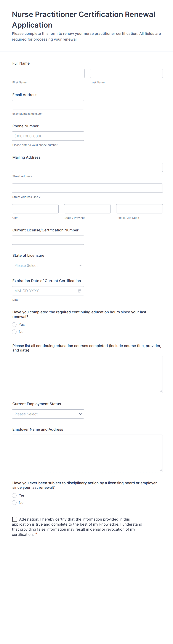Click the Employer Name and Address text area
Viewport: 173px width, 644px height.
point(87,453)
